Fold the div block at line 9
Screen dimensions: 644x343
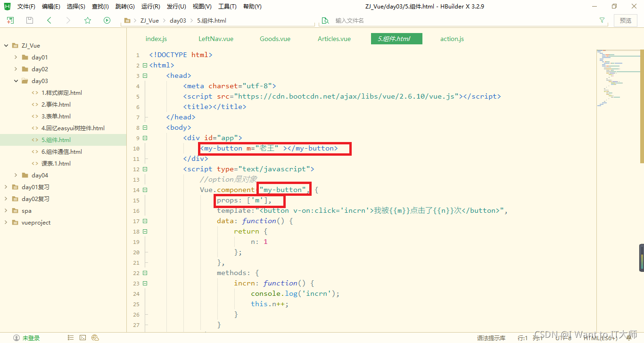coord(145,138)
